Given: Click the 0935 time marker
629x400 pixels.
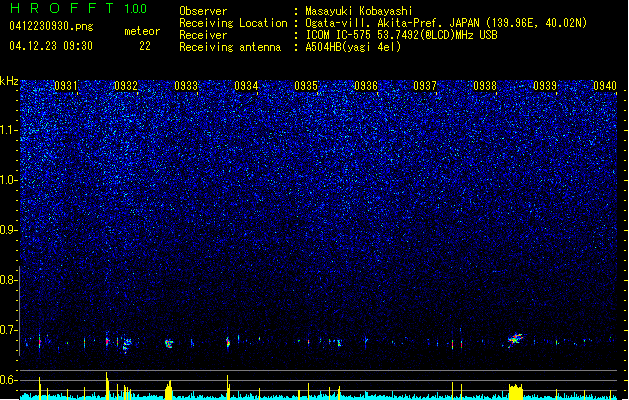Looking at the screenshot, I should click(x=306, y=86).
